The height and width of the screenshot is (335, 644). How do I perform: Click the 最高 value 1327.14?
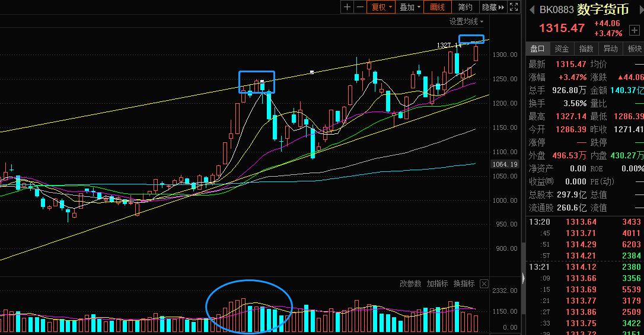point(571,117)
